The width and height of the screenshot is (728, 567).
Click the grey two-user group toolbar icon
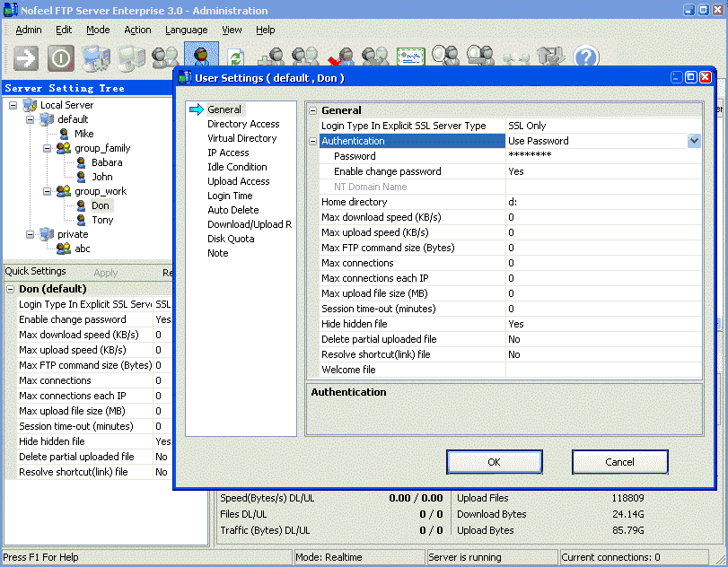[165, 57]
